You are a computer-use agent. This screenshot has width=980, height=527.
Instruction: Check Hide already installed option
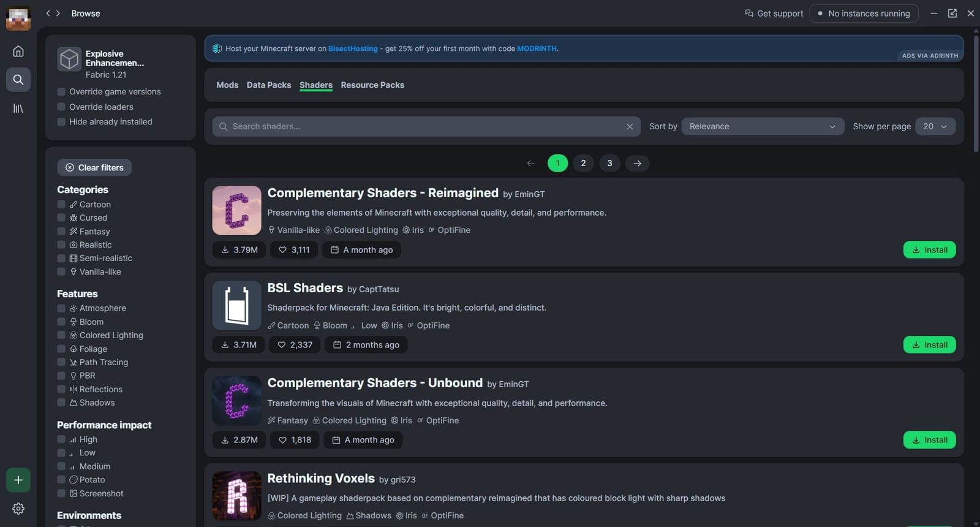[x=61, y=122]
